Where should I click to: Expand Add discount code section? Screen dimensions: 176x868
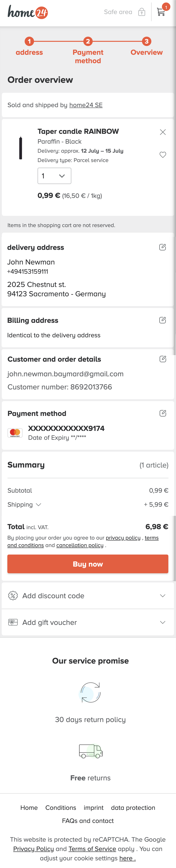coord(88,595)
